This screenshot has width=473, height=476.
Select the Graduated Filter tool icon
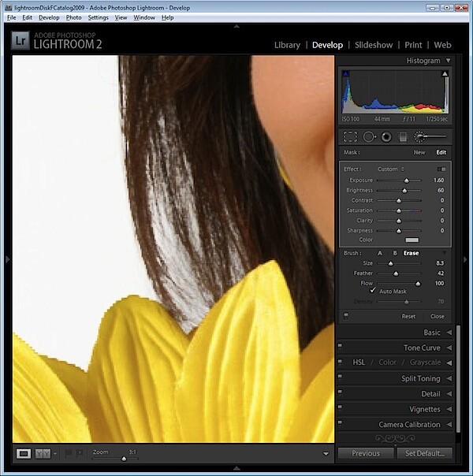tap(403, 137)
